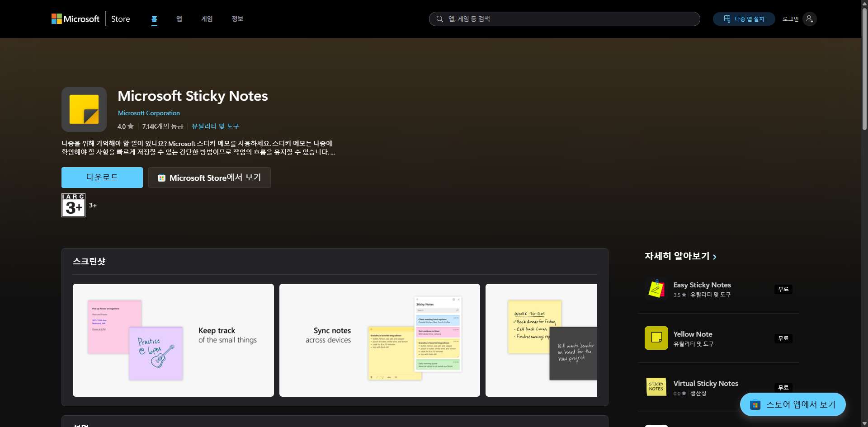Click the 7.14K개의 등급 ratings count
Screen dimensions: 868x427
pyautogui.click(x=163, y=127)
